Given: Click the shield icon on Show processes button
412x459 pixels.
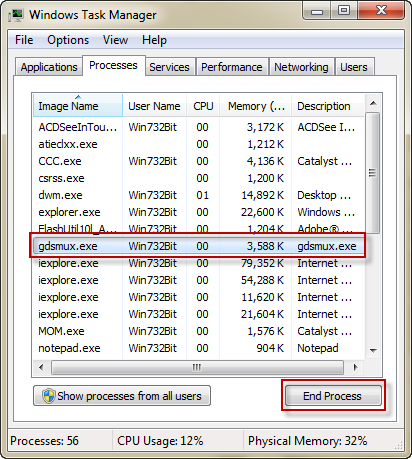Looking at the screenshot, I should (49, 396).
